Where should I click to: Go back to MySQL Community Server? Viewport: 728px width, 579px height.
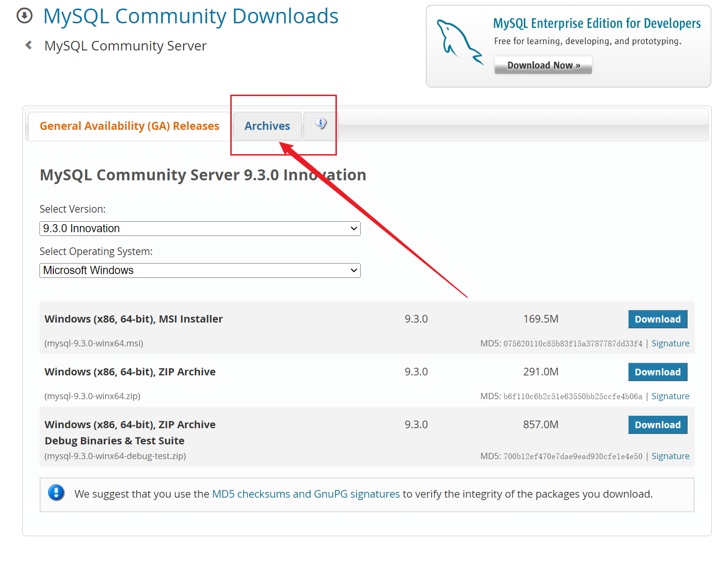click(x=126, y=46)
